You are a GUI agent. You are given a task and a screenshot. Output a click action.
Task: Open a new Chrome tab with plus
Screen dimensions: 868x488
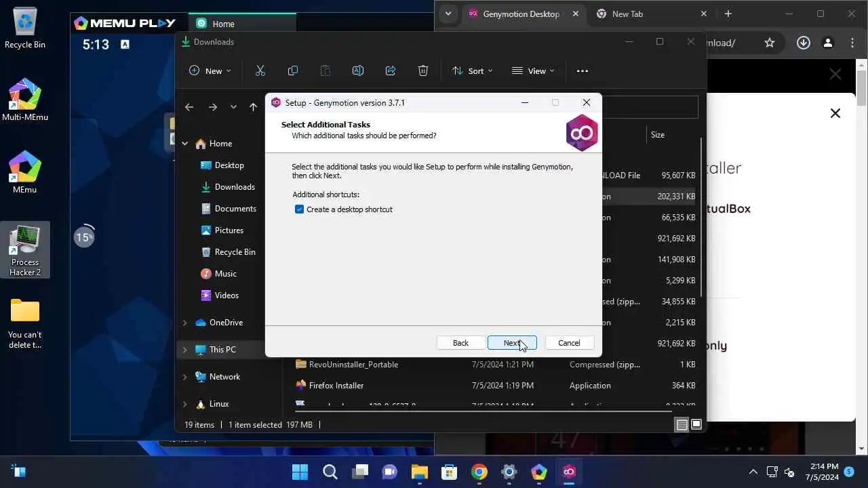[x=728, y=14]
